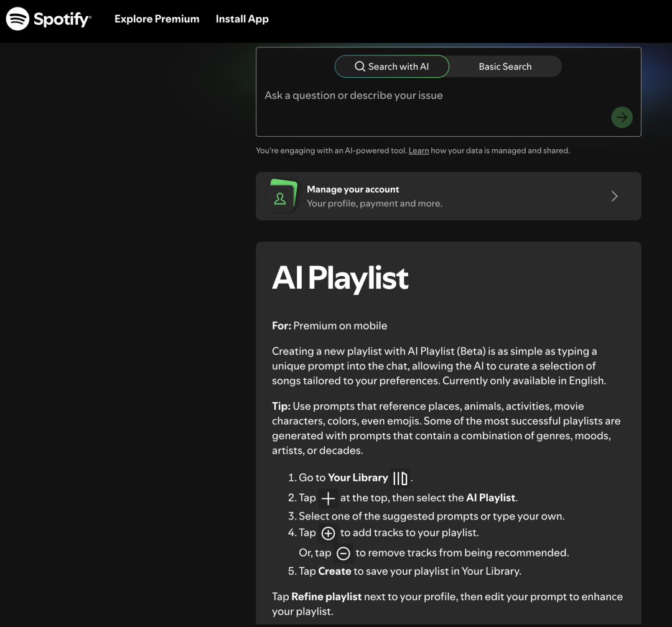
Task: Click the Your Library icon in step 1
Action: point(400,478)
